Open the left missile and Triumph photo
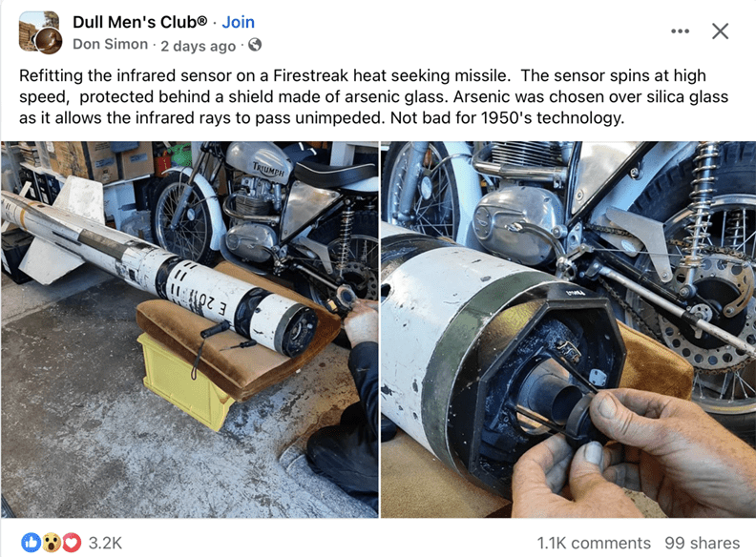 pyautogui.click(x=190, y=330)
